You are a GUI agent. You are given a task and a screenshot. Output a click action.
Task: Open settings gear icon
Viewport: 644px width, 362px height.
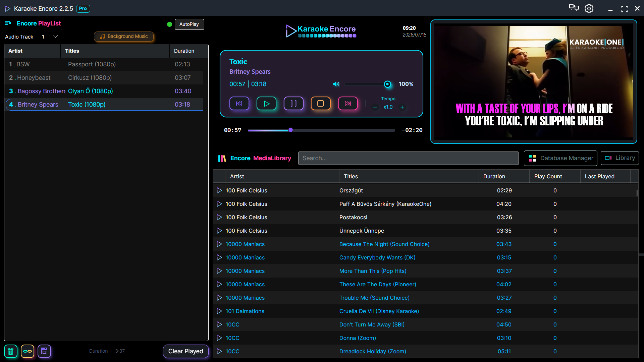coord(589,8)
